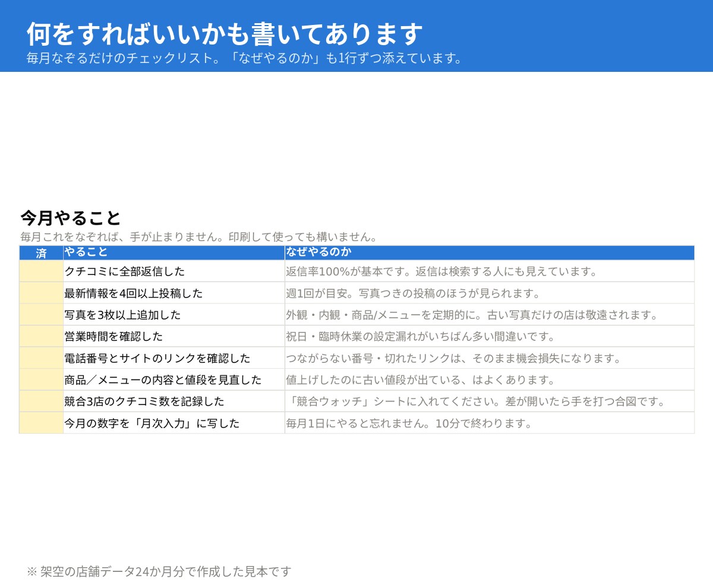
Task: Click the title 何をすればいいかも書いてあります
Action: coord(225,34)
